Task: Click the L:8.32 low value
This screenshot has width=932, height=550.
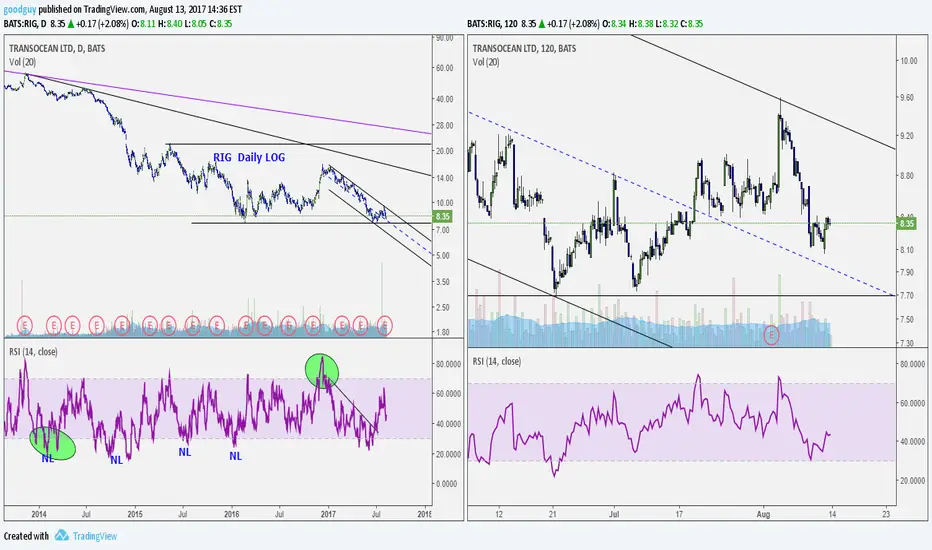Action: 667,24
